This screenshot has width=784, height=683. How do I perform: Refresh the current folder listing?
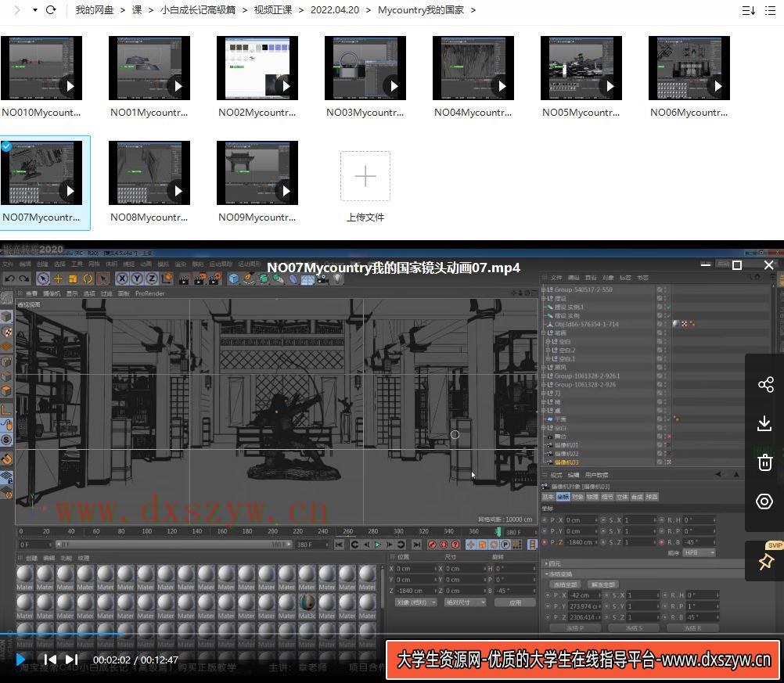tap(51, 10)
